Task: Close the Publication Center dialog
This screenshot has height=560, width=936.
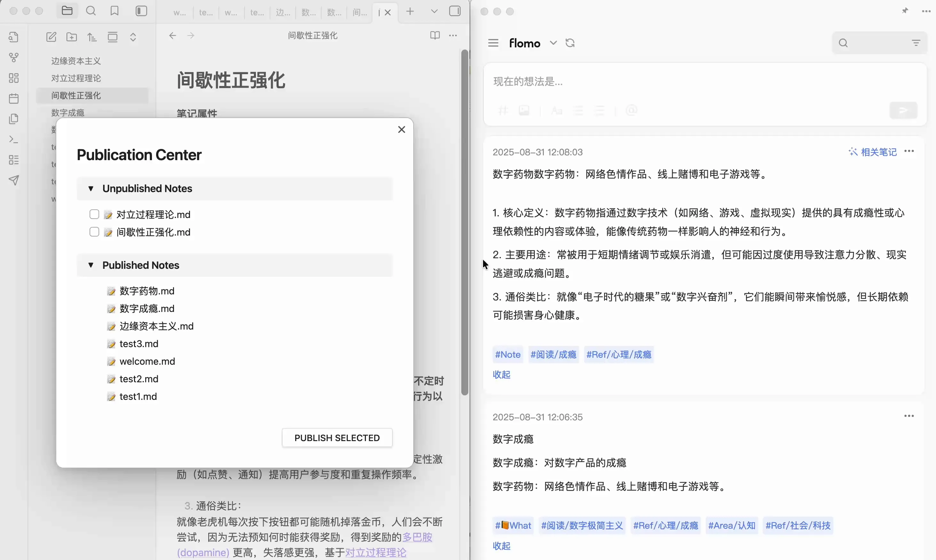Action: point(401,129)
